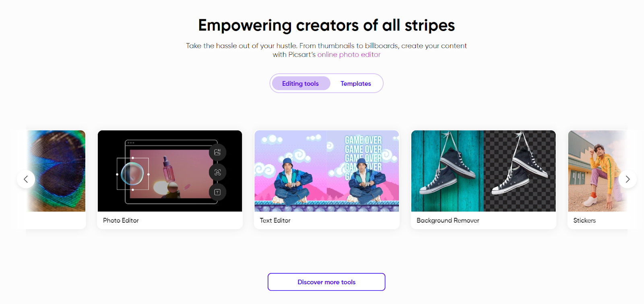Click the Background Remover label
Image resolution: width=644 pixels, height=304 pixels.
448,220
